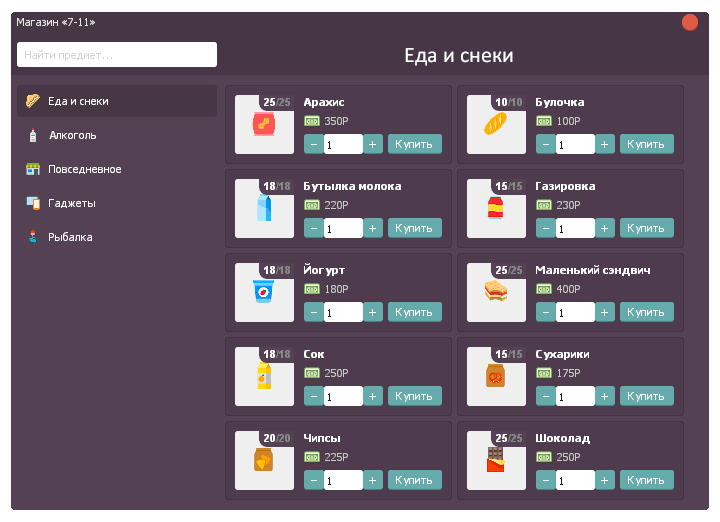This screenshot has height=522, width=720.
Task: Decrease quantity of Газировка
Action: point(545,228)
